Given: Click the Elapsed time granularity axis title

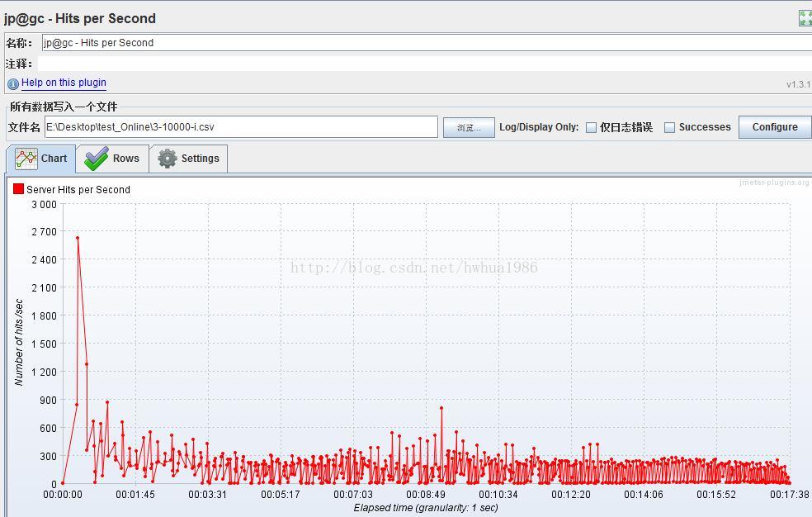Looking at the screenshot, I should tap(426, 508).
